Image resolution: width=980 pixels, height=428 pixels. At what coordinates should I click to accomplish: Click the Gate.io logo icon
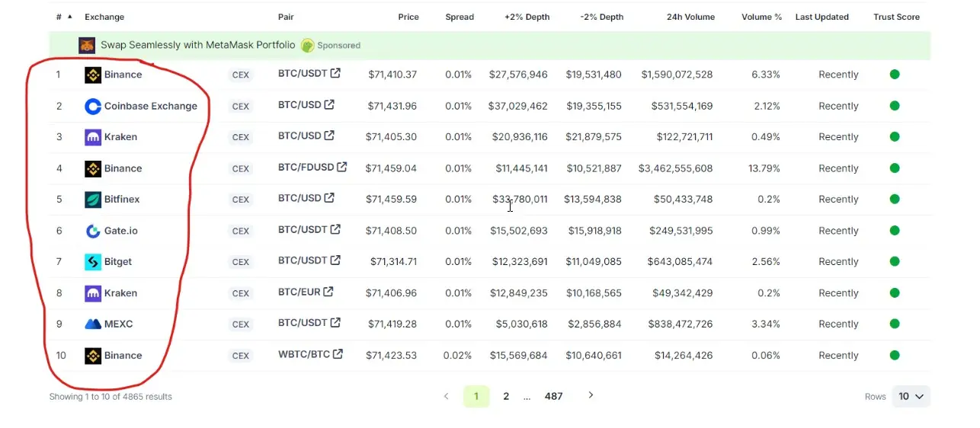[93, 231]
